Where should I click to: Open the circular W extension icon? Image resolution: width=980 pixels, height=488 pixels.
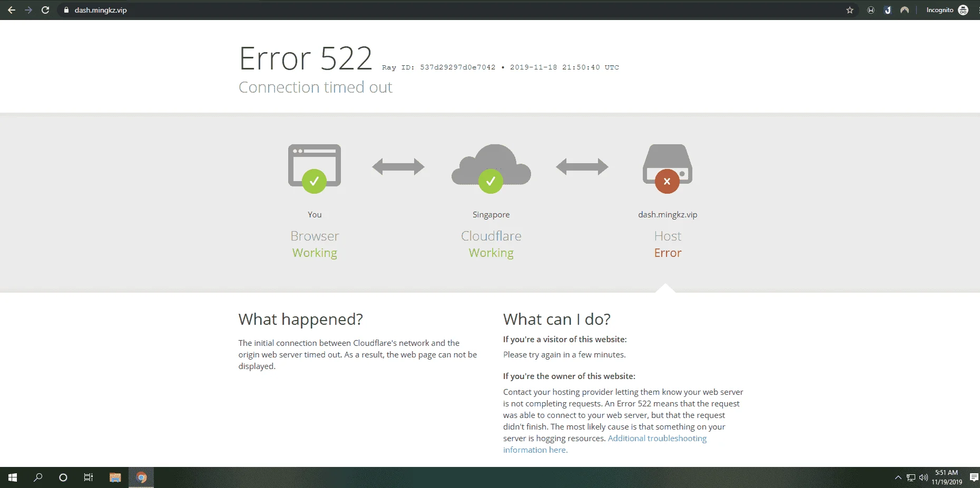click(x=871, y=10)
